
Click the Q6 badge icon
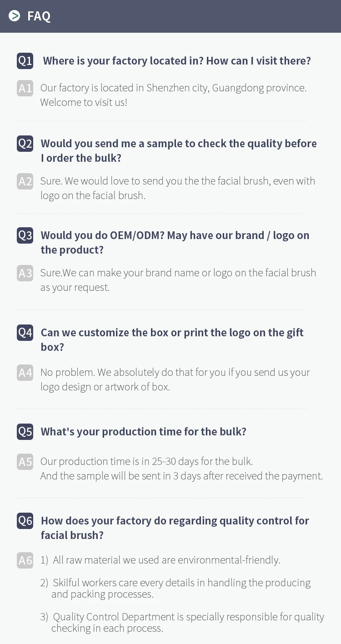(x=25, y=520)
